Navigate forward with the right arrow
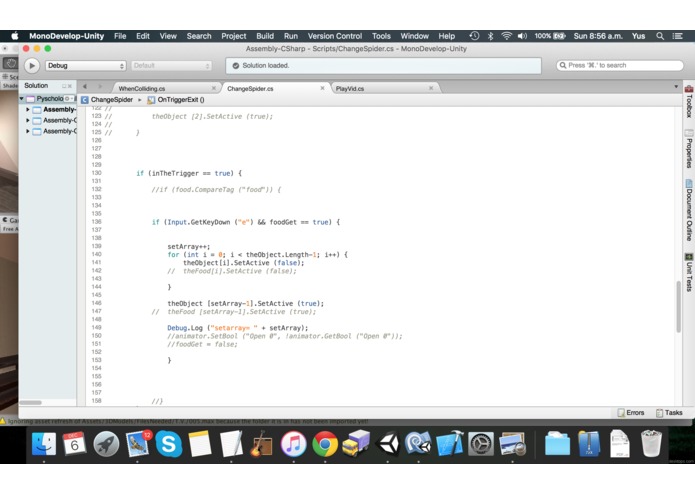The width and height of the screenshot is (695, 494). 100,86
